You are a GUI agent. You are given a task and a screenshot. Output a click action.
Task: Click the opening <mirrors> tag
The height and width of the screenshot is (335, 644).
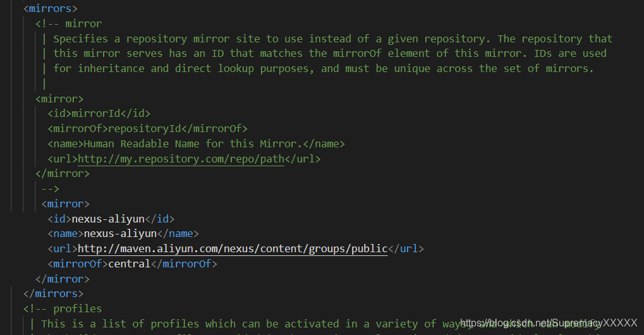click(50, 9)
